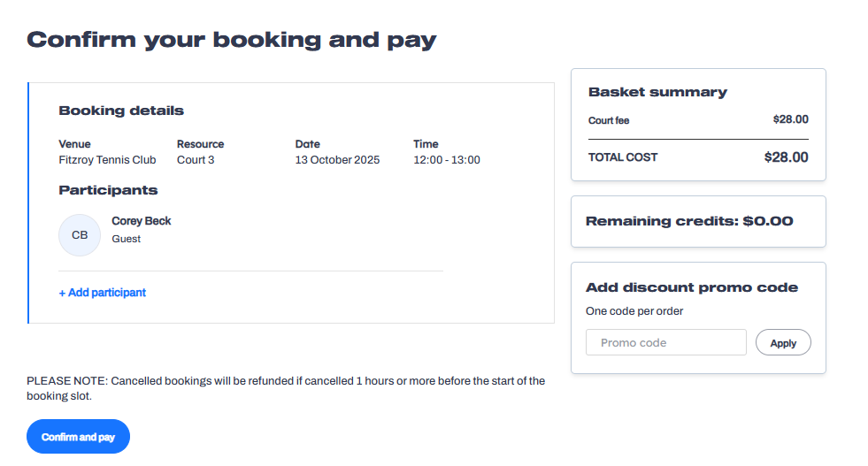Click the Participants section heading
868x466 pixels.
pyautogui.click(x=108, y=190)
